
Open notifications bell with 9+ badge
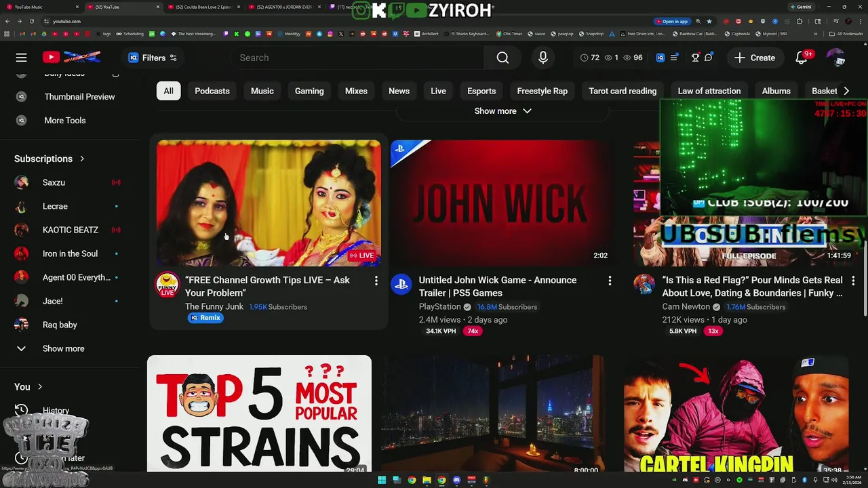802,58
